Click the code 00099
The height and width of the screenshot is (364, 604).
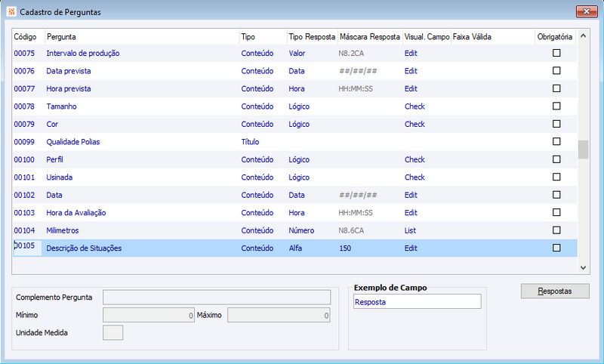(24, 142)
